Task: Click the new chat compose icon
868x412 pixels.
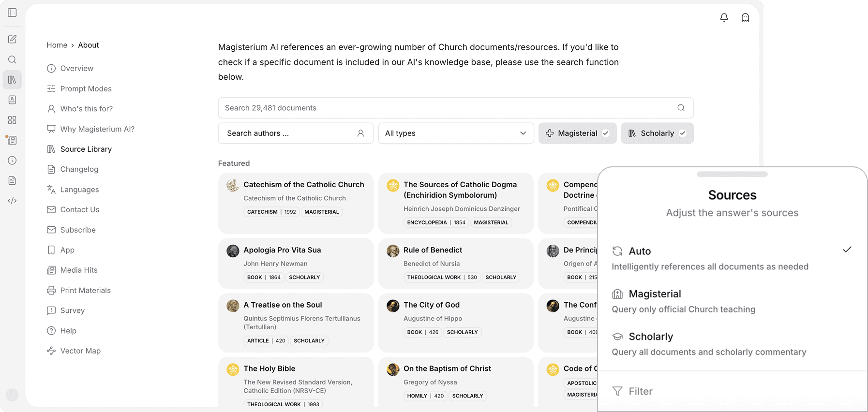Action: (x=12, y=39)
